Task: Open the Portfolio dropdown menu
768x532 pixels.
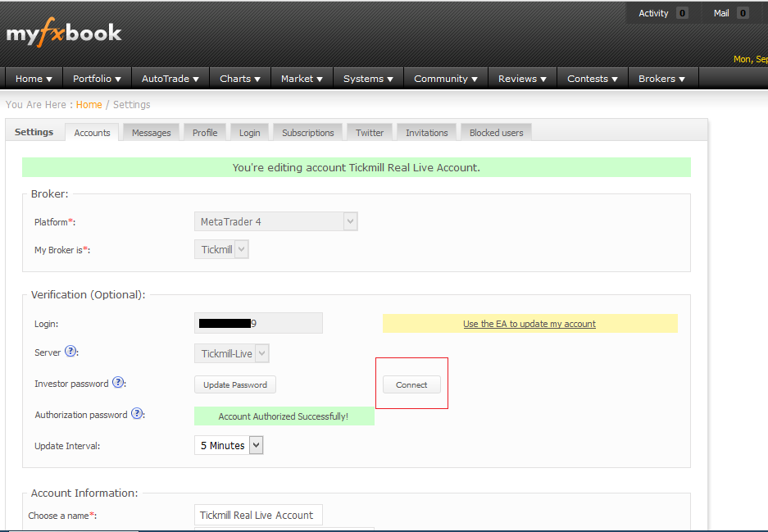Action: 97,79
